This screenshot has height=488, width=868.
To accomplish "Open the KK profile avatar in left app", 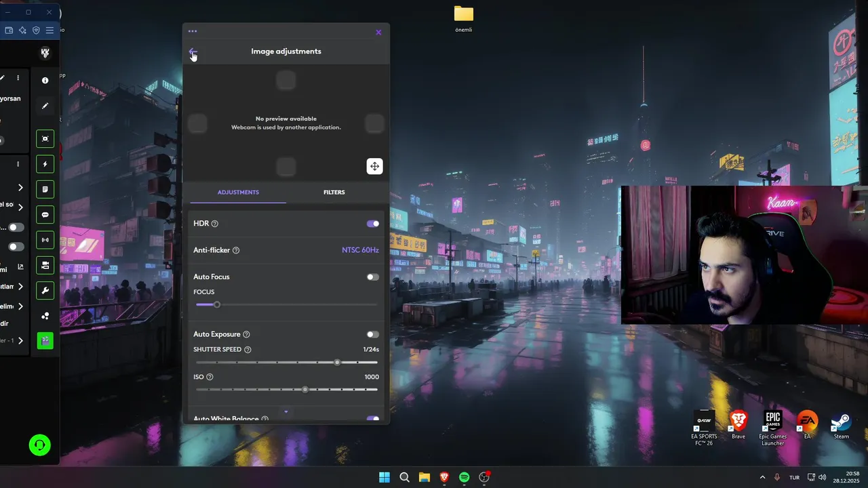I will [x=45, y=53].
